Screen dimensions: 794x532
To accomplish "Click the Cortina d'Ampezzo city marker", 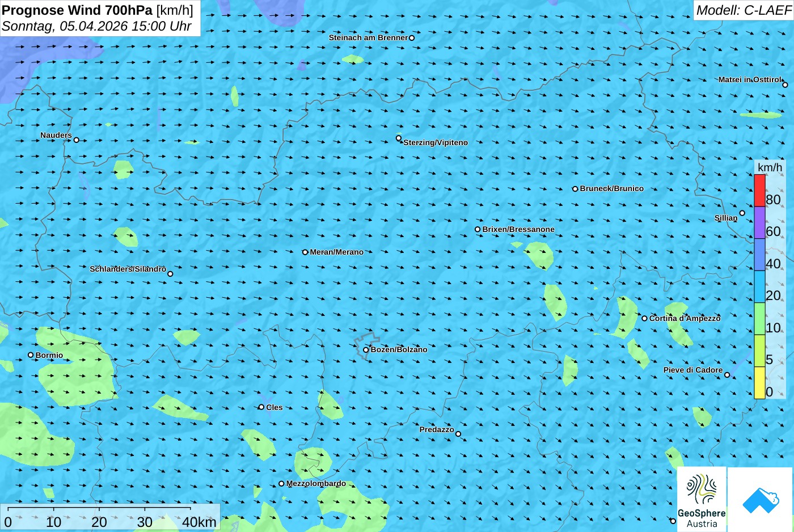I will (x=644, y=318).
